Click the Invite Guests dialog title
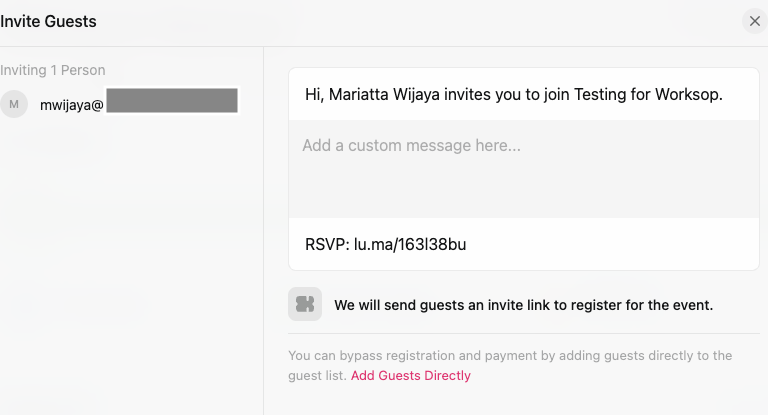This screenshot has width=768, height=415. (48, 22)
